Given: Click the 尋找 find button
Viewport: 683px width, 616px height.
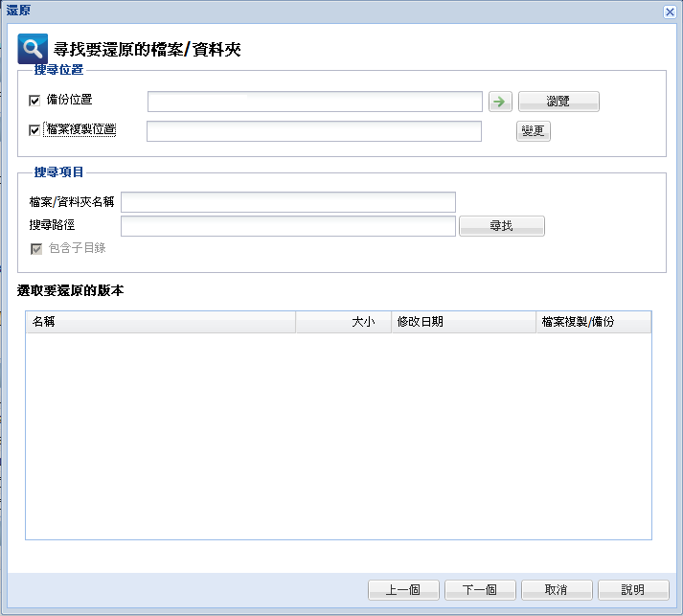Looking at the screenshot, I should pos(501,226).
